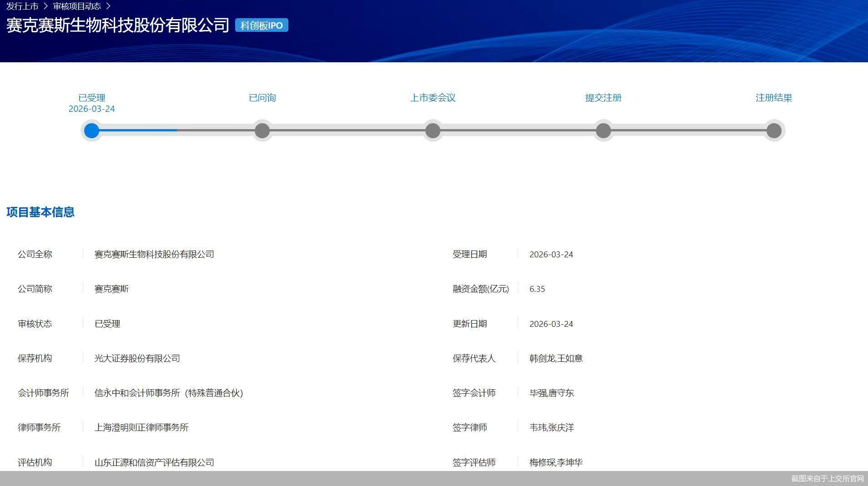
Task: Click the 提交注册 stage node circle
Action: (603, 130)
